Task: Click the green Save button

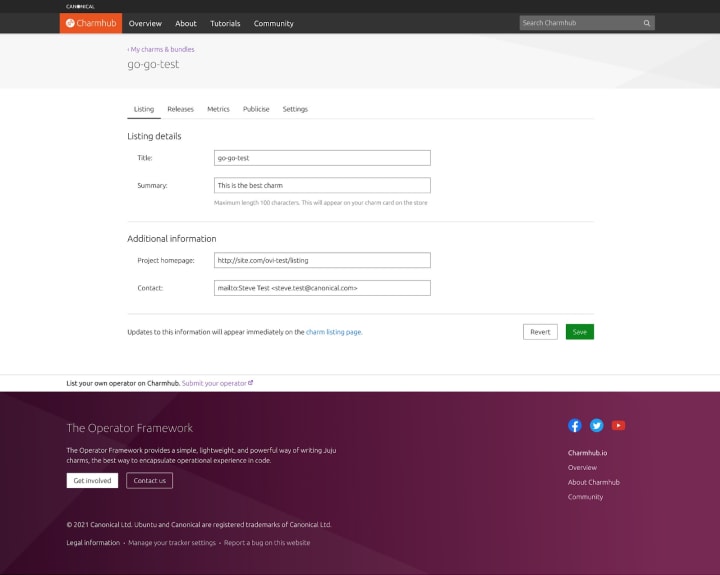Action: [x=579, y=332]
